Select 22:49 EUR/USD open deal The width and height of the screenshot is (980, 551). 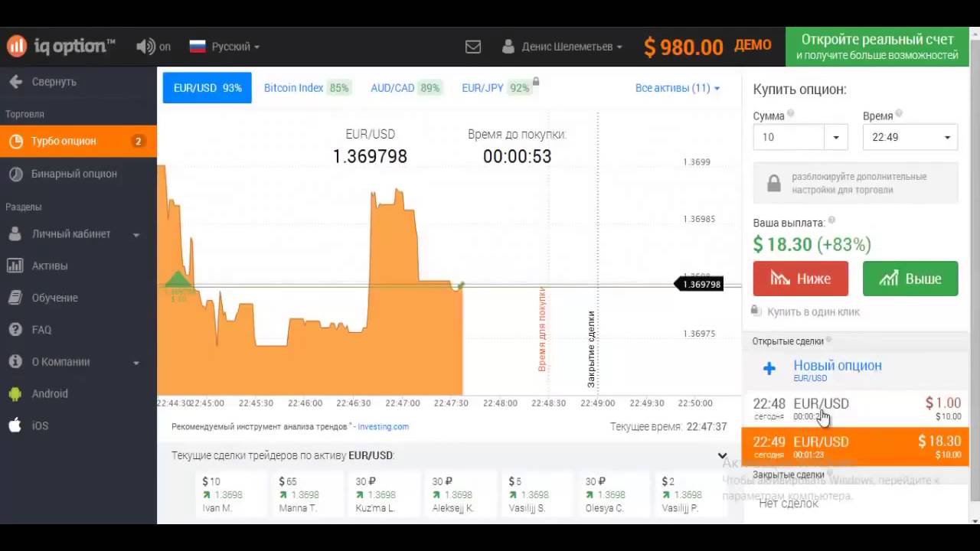point(856,447)
